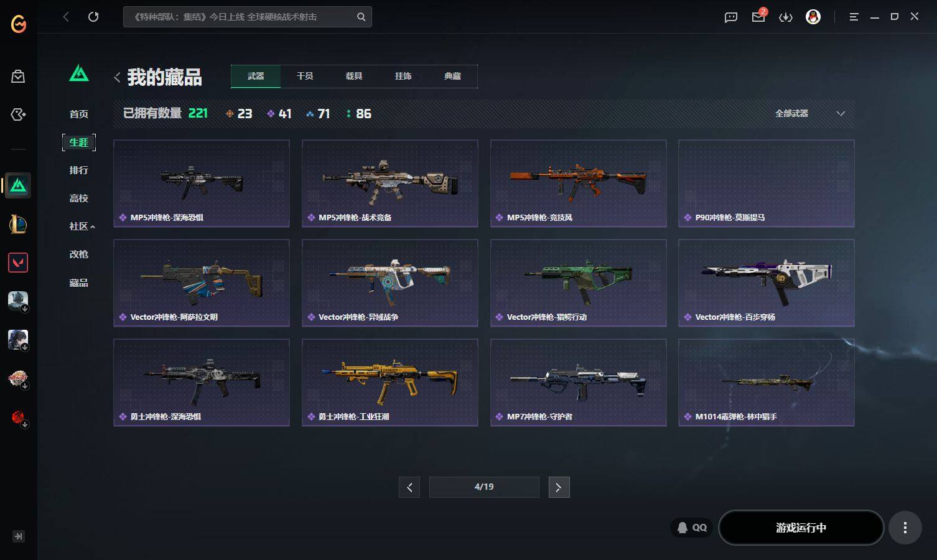Click the purple rarity count 41
This screenshot has width=937, height=560.
[x=279, y=114]
